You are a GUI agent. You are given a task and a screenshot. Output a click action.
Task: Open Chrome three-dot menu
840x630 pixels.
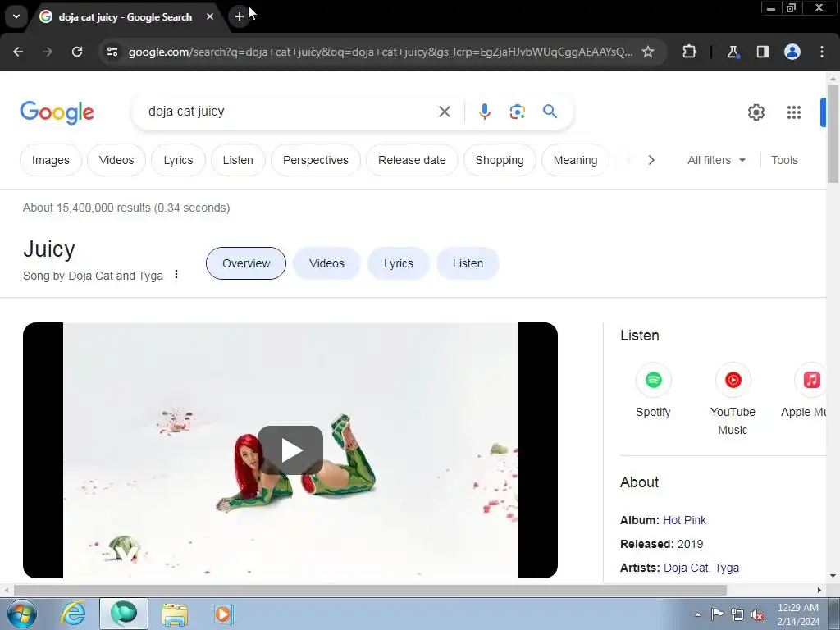822,52
